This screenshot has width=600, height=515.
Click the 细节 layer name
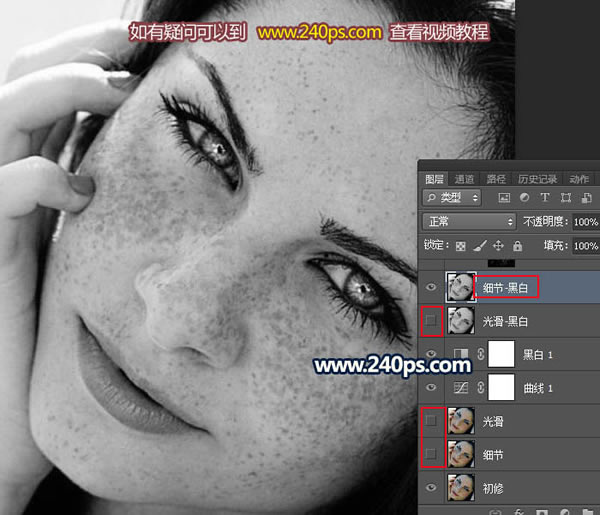pos(493,455)
